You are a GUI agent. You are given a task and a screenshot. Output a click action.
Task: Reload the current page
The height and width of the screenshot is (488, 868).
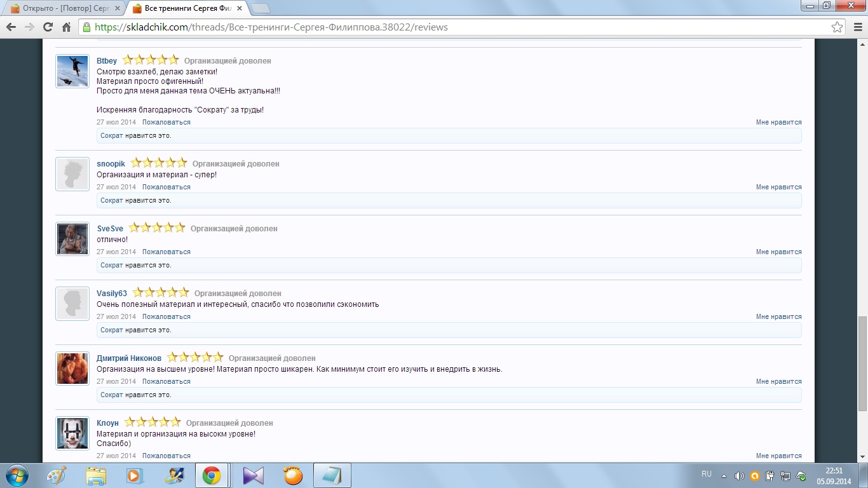(48, 27)
